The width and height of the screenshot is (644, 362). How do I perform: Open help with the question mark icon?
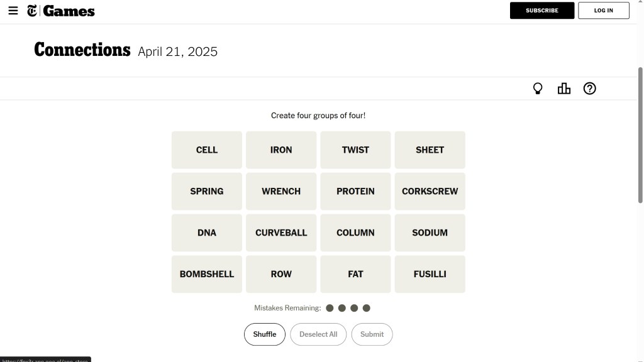(x=589, y=89)
